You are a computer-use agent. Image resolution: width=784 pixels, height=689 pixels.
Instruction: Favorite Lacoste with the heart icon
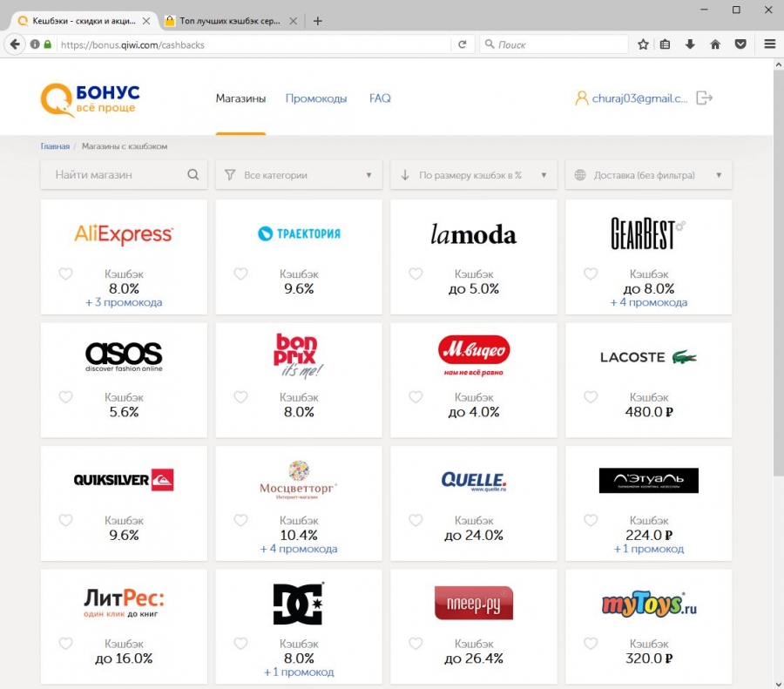(x=591, y=397)
